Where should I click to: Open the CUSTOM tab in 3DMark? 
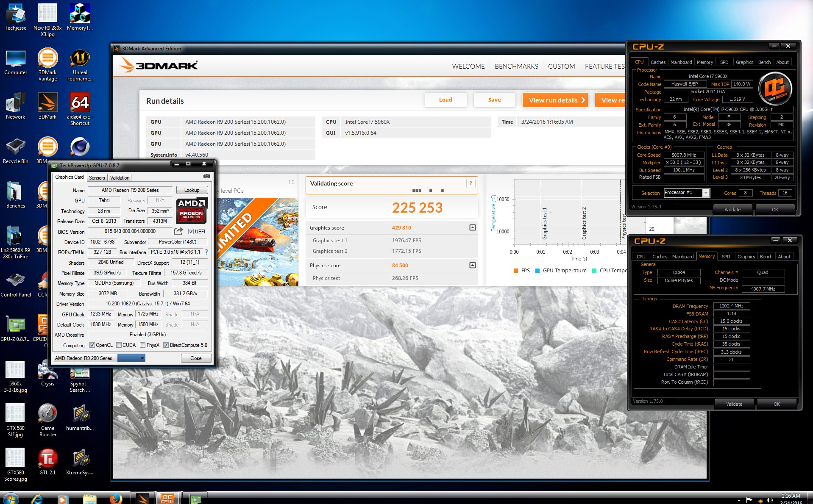point(561,66)
